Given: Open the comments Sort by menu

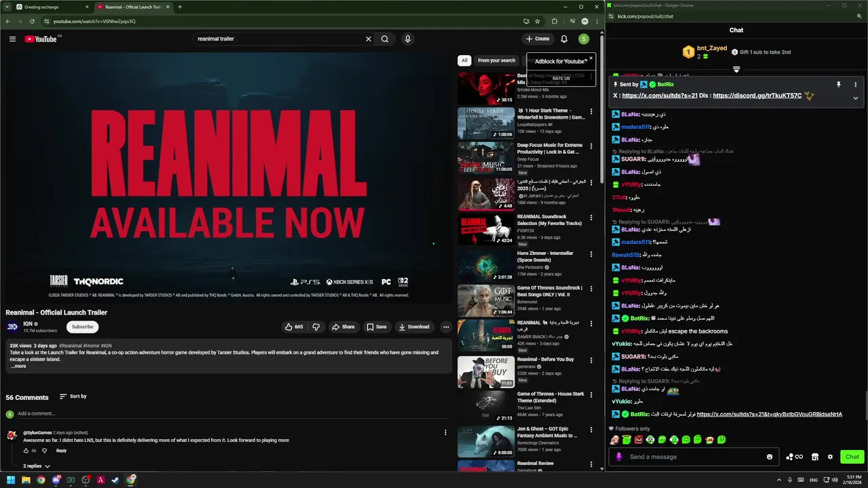Looking at the screenshot, I should pos(73,396).
